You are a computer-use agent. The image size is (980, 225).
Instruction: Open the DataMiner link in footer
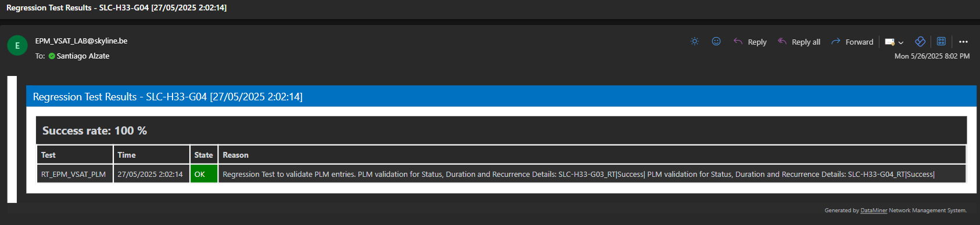pos(874,211)
